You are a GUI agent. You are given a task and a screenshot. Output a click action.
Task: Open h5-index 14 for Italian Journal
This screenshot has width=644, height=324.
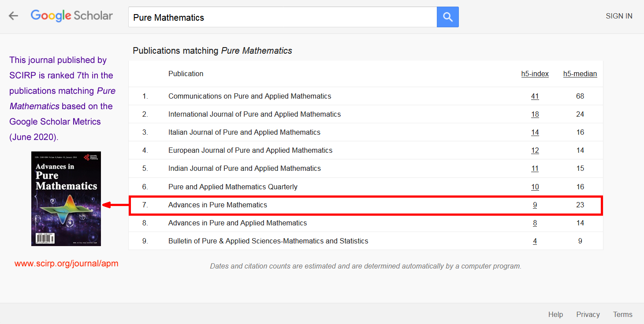click(535, 133)
